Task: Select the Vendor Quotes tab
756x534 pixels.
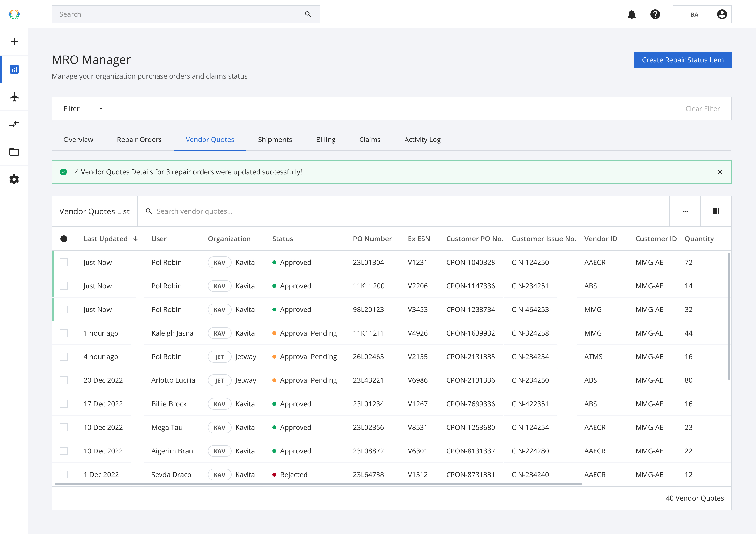Action: (210, 140)
